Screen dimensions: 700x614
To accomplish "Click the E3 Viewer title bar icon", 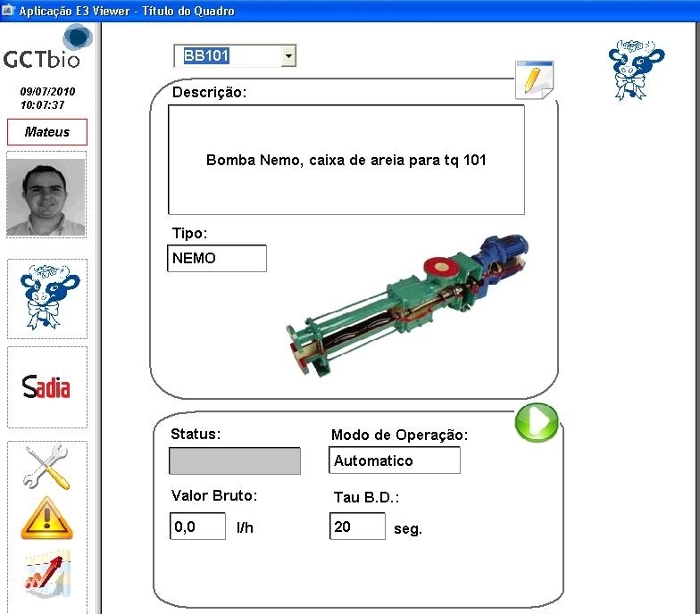I will (8, 11).
